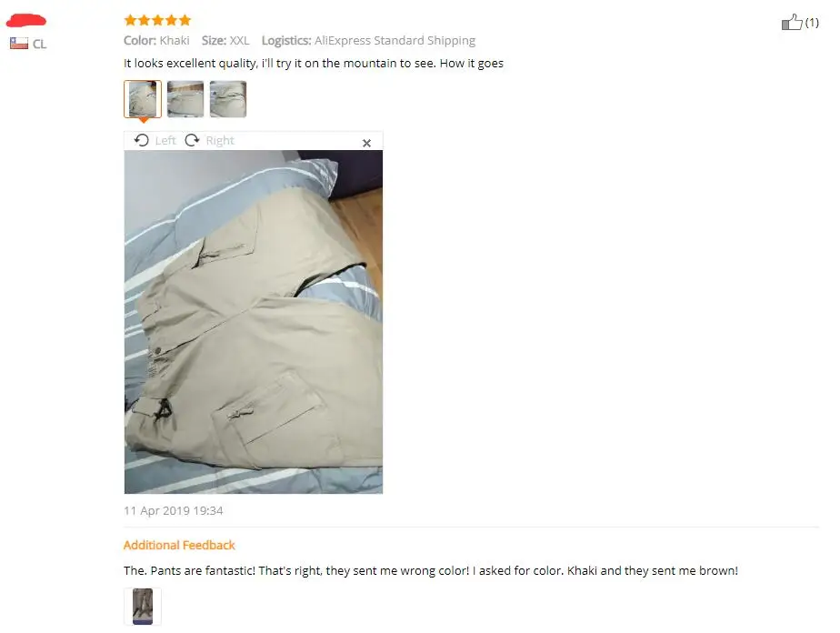Click the five-star rating
Viewport: 840px width, 633px height.
tap(157, 20)
